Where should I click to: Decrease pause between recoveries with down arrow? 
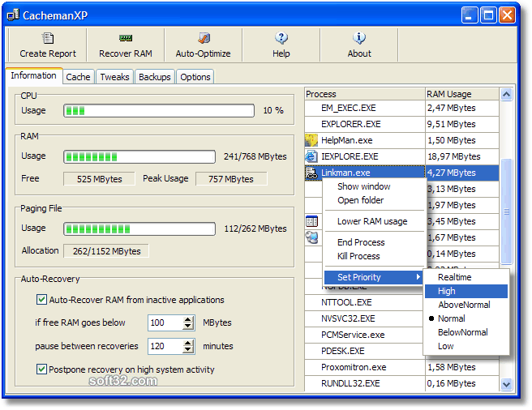click(187, 350)
